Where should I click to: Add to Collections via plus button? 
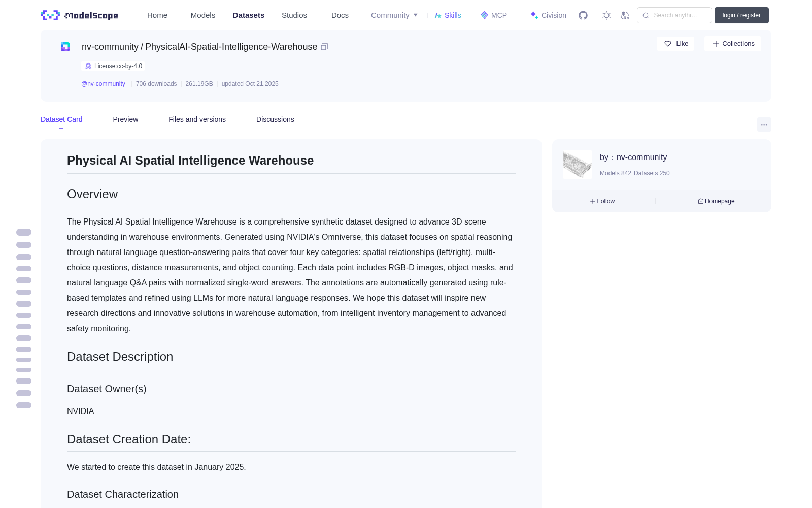733,44
